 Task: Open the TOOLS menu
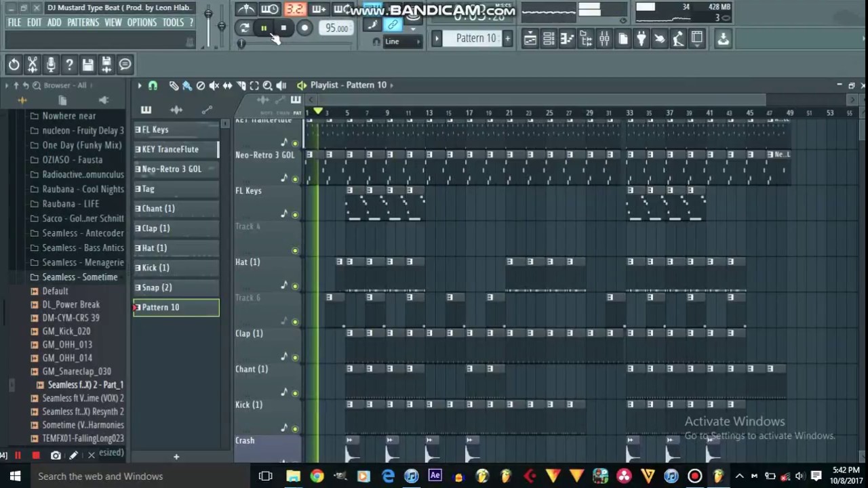[x=173, y=22]
